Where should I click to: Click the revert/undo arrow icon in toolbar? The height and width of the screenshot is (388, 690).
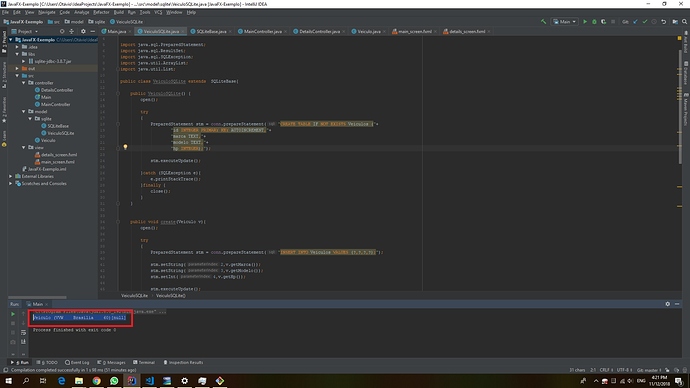[x=664, y=22]
